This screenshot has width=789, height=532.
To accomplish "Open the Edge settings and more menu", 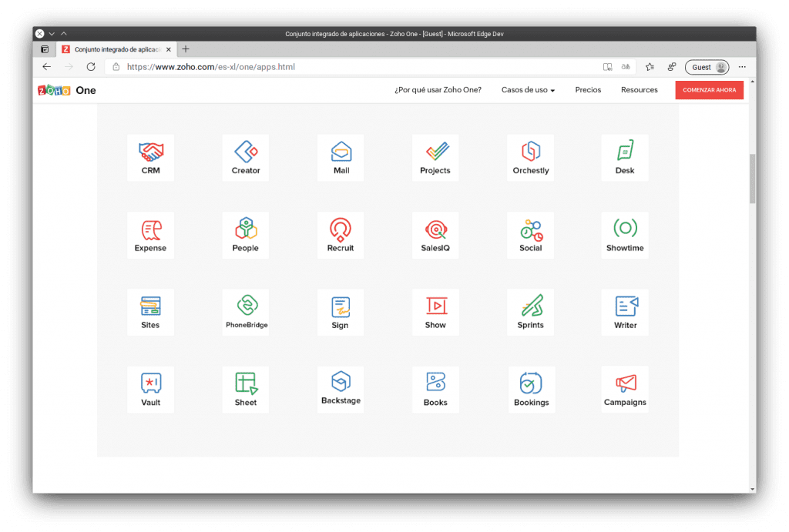I will pos(742,67).
